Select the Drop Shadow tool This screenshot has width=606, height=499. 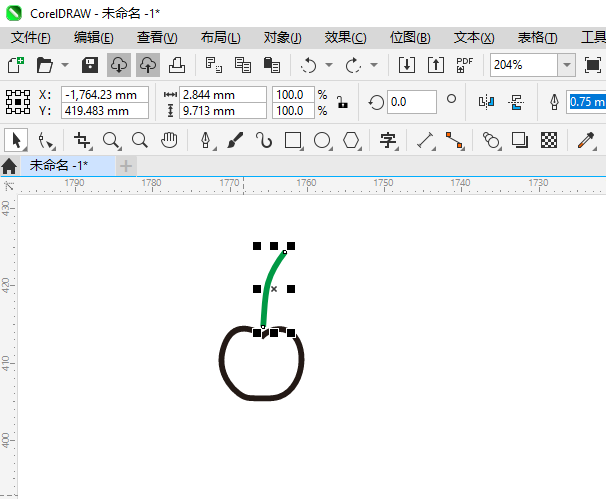(519, 140)
